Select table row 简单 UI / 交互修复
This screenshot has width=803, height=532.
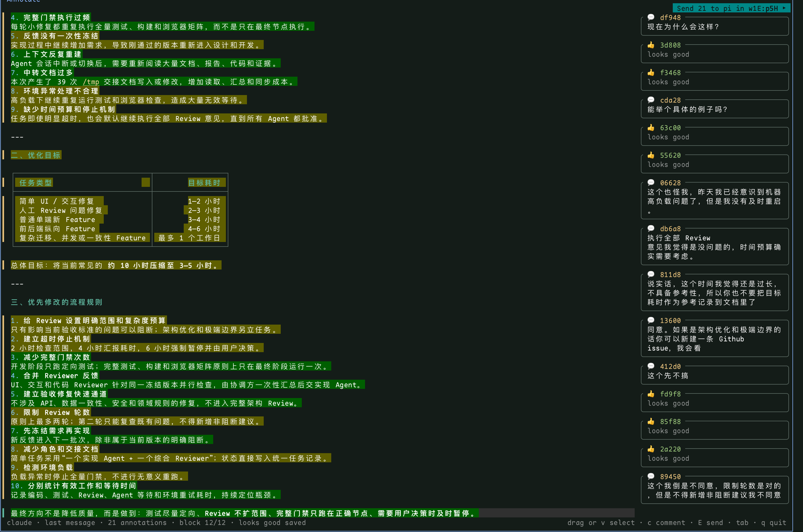pos(120,201)
